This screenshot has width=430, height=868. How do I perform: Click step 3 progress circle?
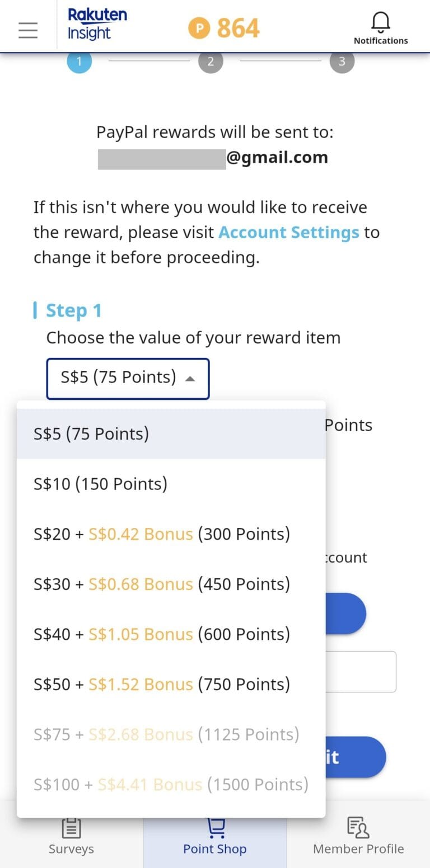click(342, 62)
